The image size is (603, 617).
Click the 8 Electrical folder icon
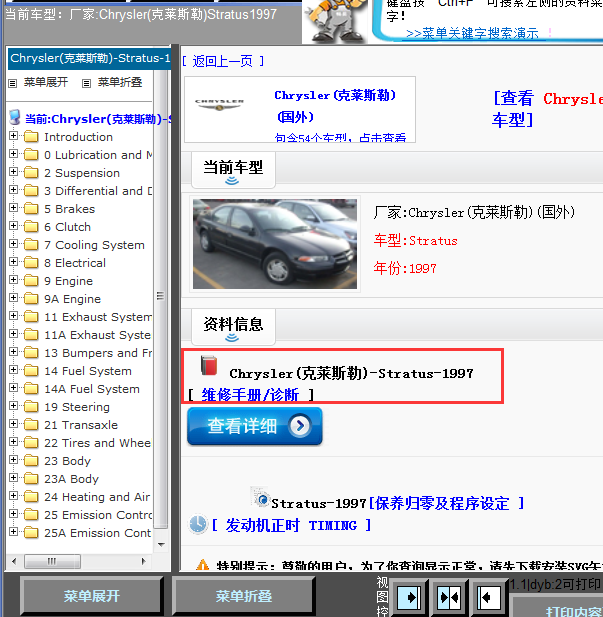click(31, 263)
